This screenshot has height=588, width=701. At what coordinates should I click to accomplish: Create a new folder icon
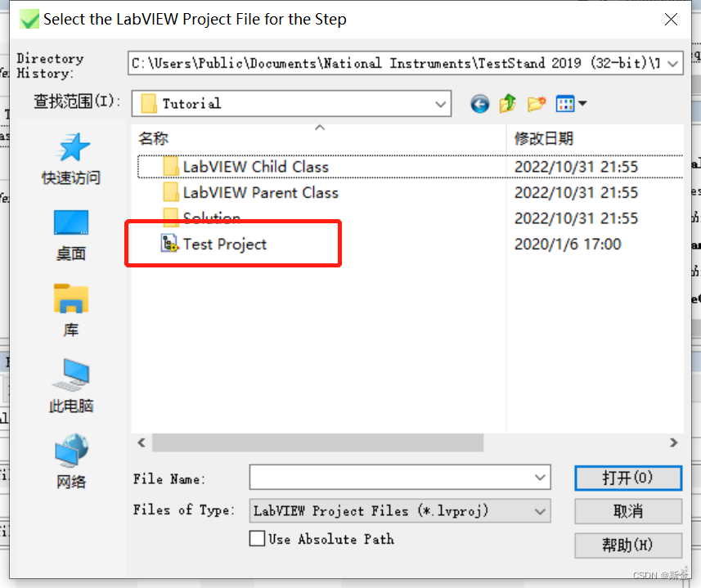coord(537,104)
